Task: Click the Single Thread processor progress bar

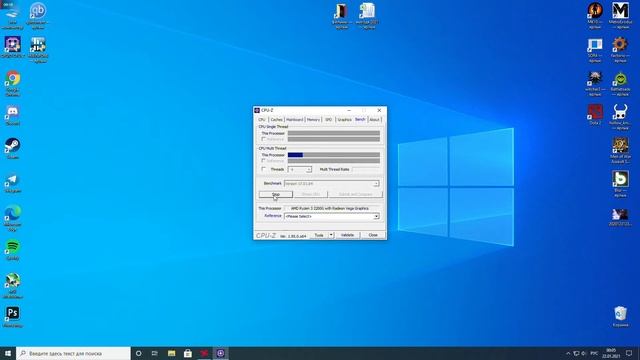Action: 334,133
